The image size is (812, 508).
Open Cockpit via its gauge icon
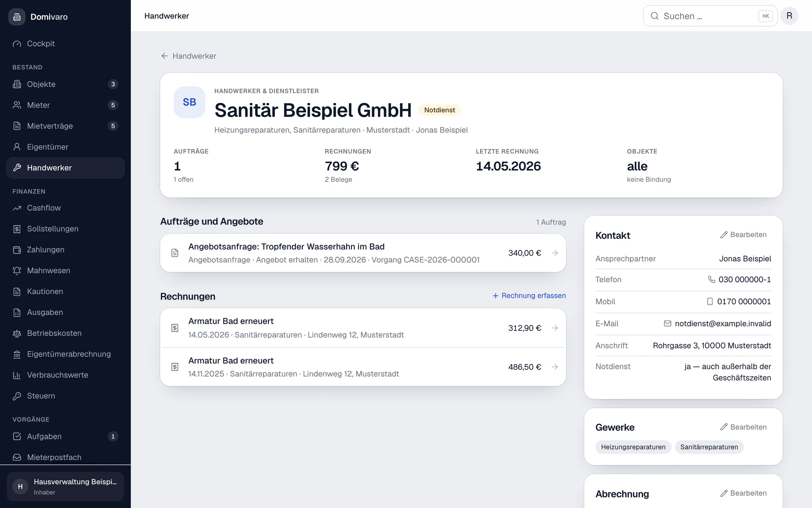click(17, 44)
